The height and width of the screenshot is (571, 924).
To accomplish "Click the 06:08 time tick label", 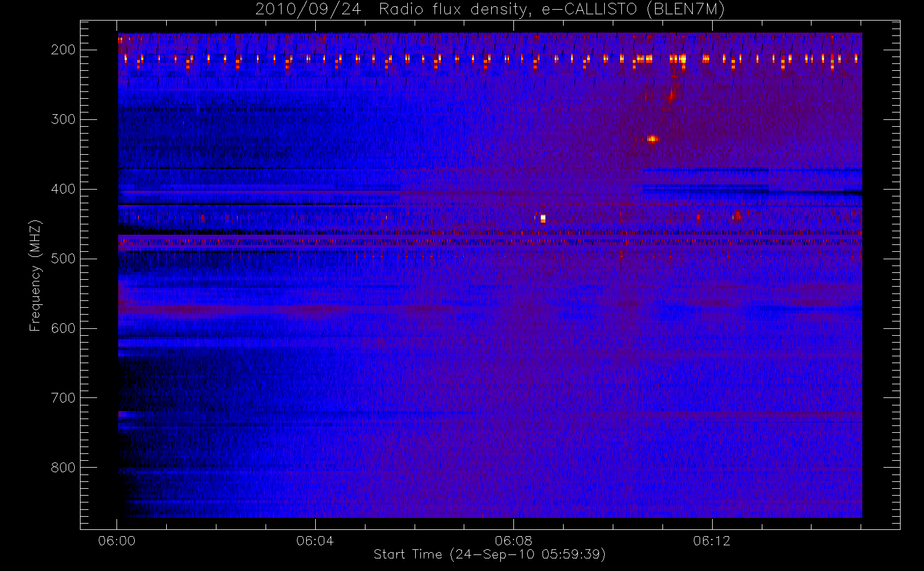I will click(513, 541).
